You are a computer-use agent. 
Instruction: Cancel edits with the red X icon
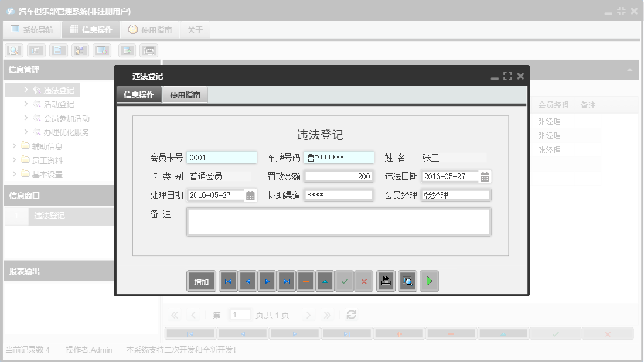click(x=363, y=281)
